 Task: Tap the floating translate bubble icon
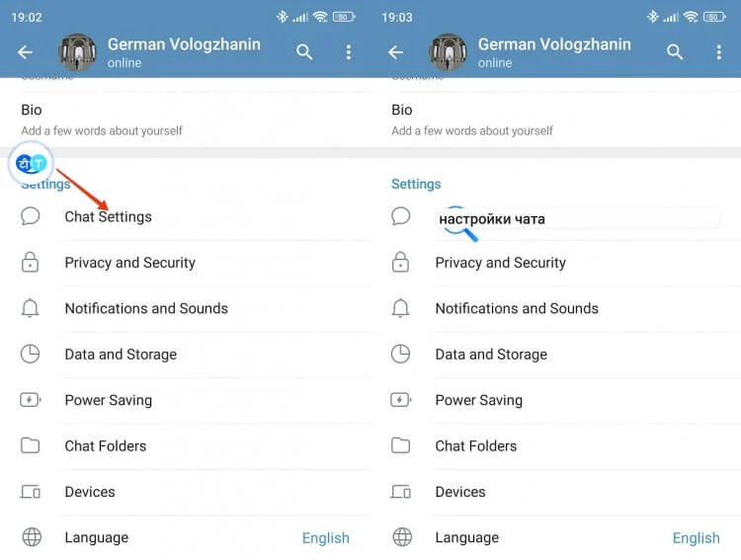tap(32, 164)
